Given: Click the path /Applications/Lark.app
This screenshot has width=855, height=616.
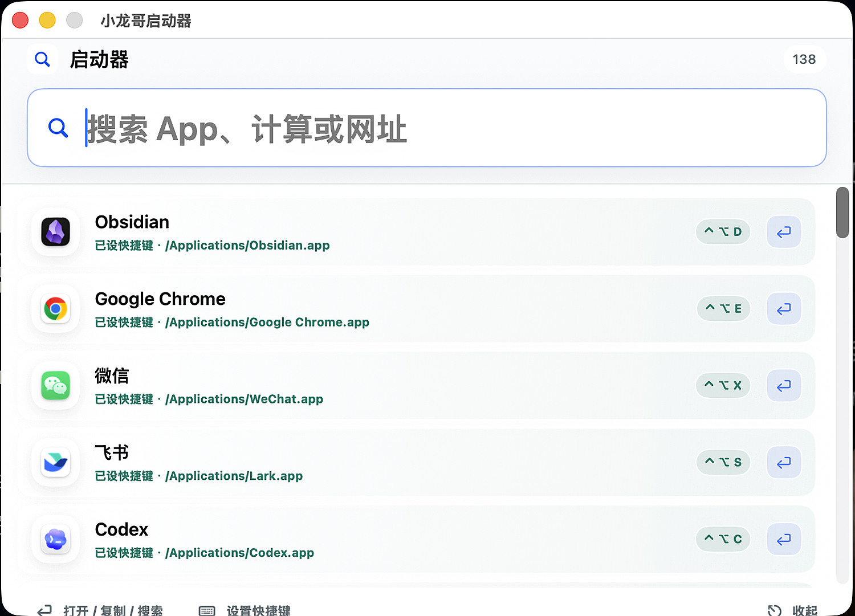Looking at the screenshot, I should click(x=234, y=476).
